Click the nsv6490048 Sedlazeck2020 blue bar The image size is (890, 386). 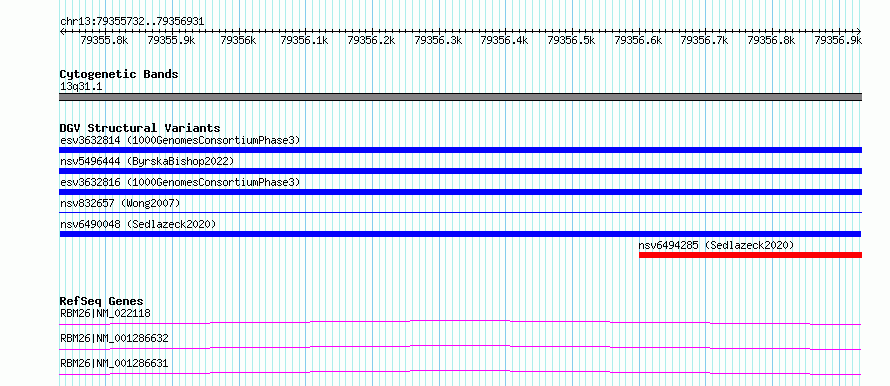pos(460,234)
